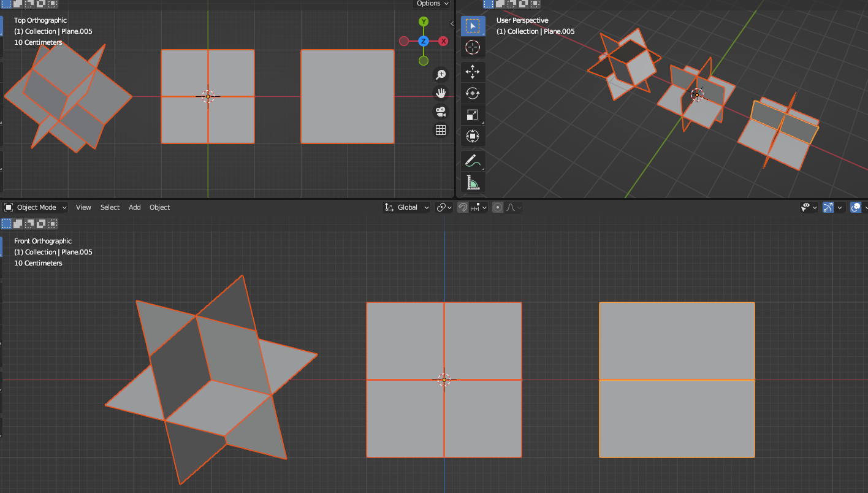This screenshot has height=493, width=868.
Task: Open the Global transform orientation dropdown
Action: coord(407,207)
